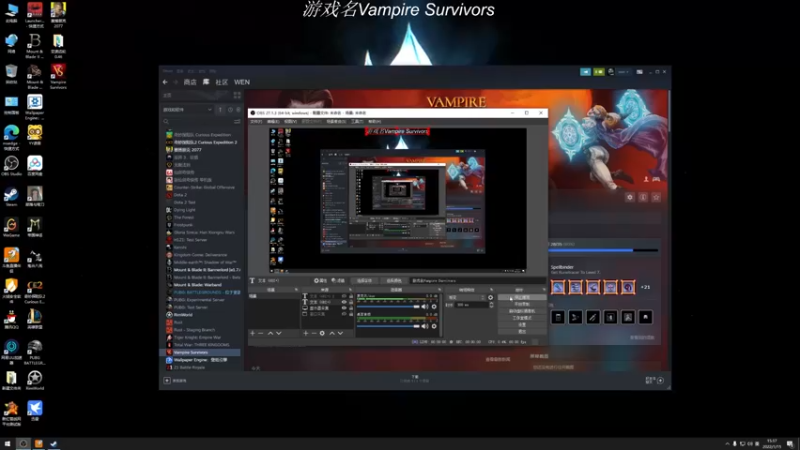Image resolution: width=800 pixels, height=450 pixels.
Task: Adjust second OBS mixer volume slider
Action: coord(388,326)
